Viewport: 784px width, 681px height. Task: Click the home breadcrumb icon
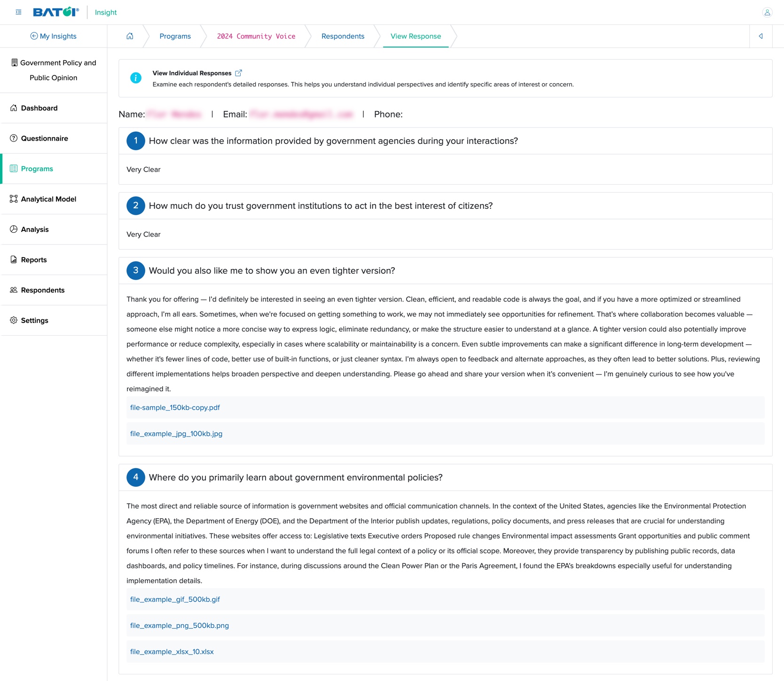(130, 36)
